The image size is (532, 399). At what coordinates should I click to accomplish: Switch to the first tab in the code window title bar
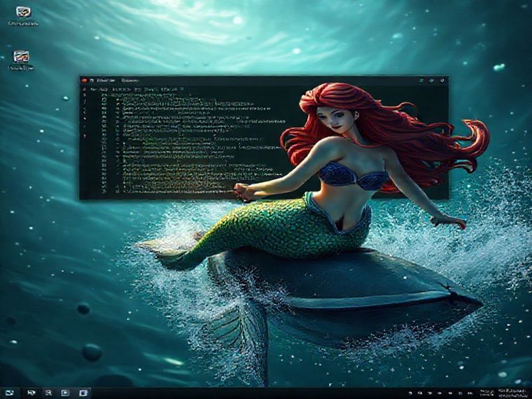coord(106,80)
